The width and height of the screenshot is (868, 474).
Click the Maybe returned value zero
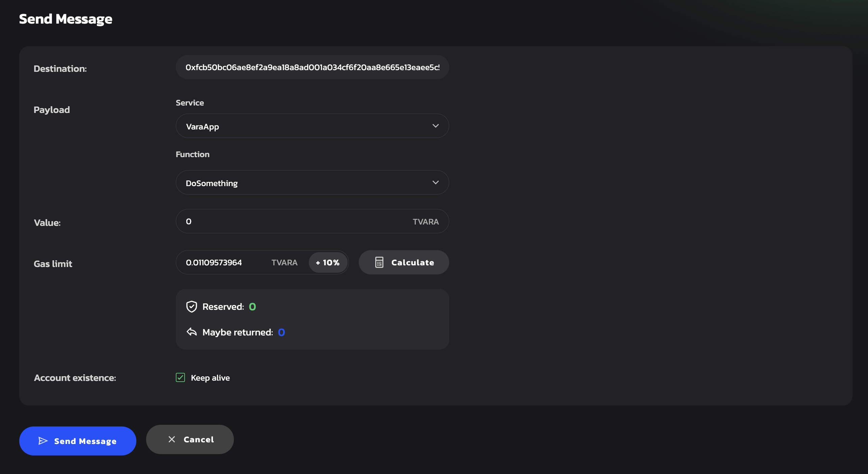coord(281,332)
